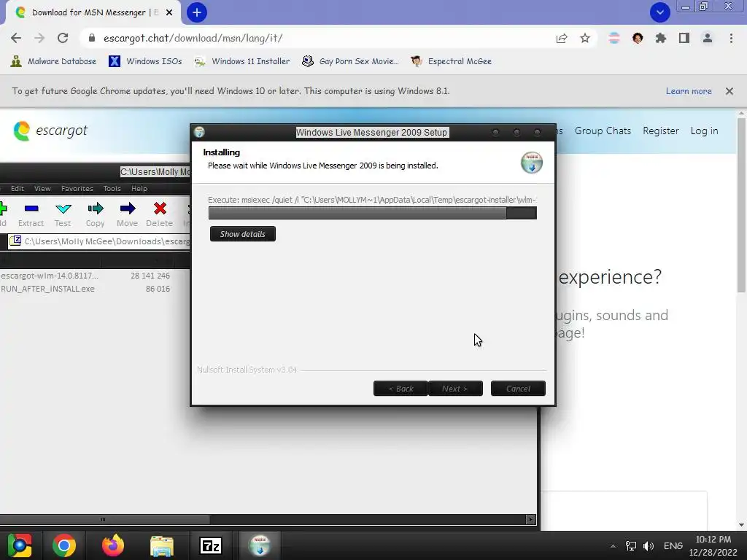Click the volume icon in system tray

649,546
